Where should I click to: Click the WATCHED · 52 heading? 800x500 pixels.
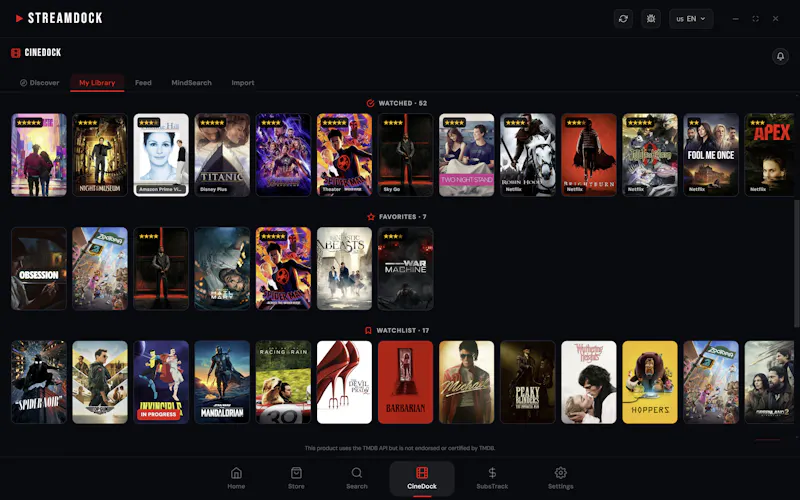403,103
